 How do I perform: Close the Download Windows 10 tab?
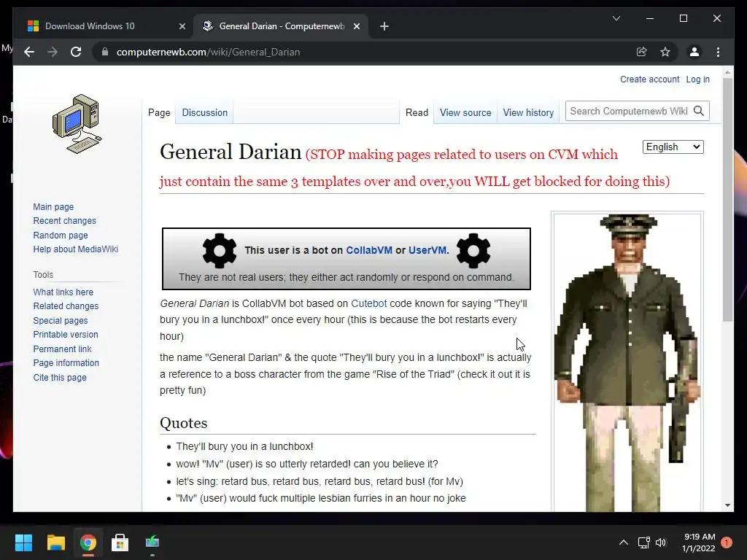tap(182, 26)
